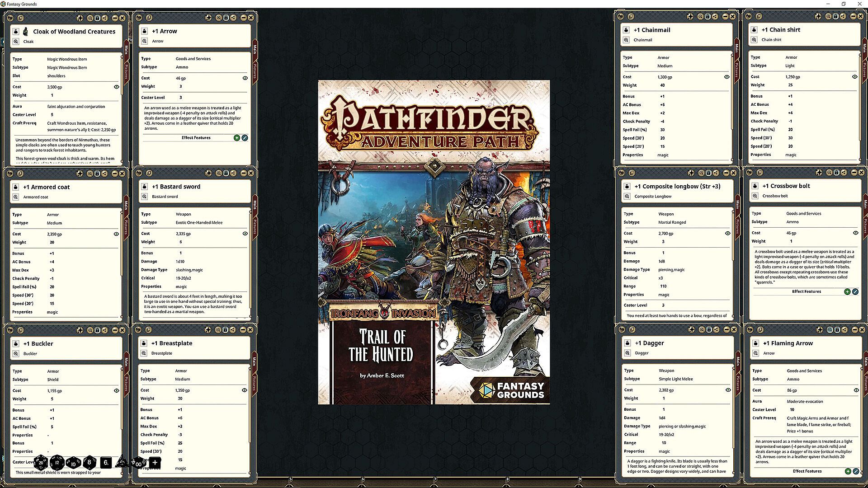Viewport: 868px width, 488px height.
Task: Click lock icon on Cloak of Woodland Creatures window
Action: pos(97,18)
